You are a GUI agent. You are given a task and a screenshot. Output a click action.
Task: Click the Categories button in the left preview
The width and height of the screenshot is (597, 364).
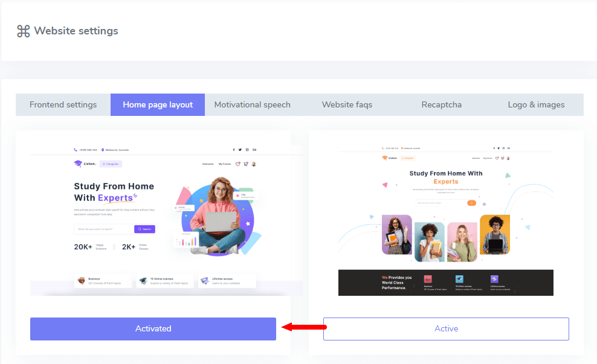pyautogui.click(x=111, y=164)
